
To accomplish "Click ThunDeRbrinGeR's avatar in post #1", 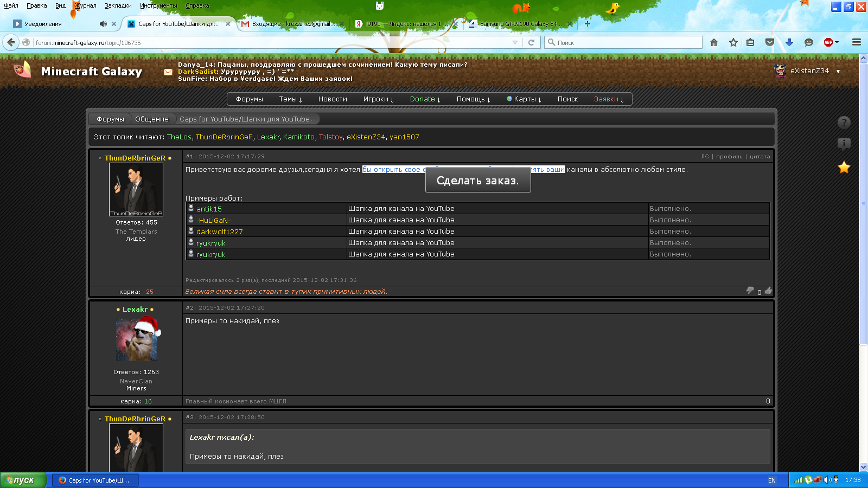I will point(136,190).
